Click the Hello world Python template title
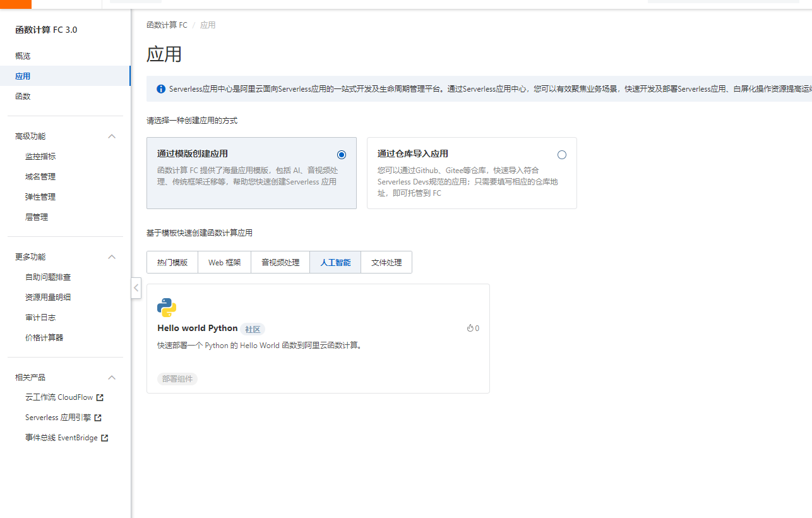Screen dimensions: 812x518 (x=197, y=328)
